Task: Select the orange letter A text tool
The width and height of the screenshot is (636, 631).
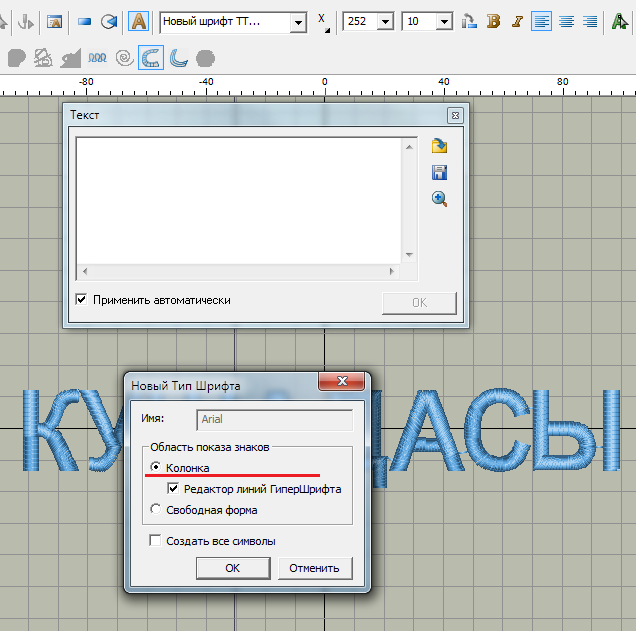Action: tap(139, 21)
